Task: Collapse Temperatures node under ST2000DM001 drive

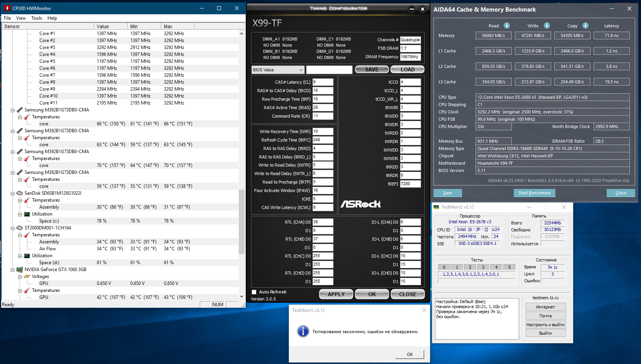Action: [20, 235]
